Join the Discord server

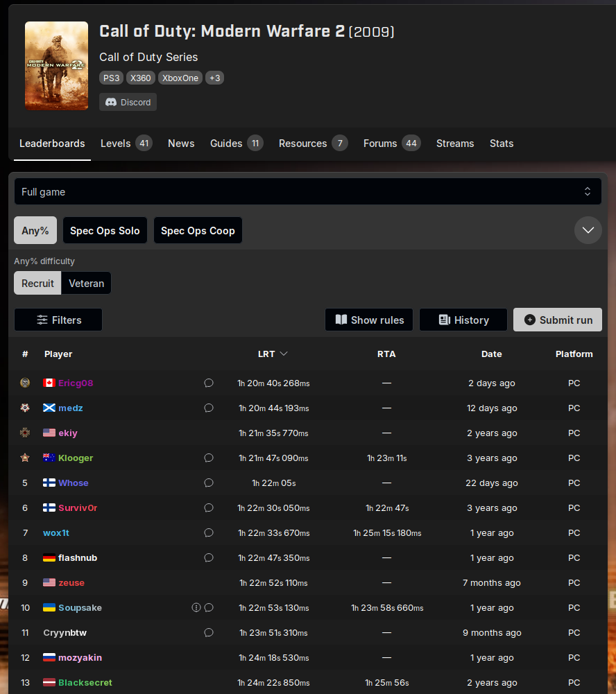tap(128, 102)
